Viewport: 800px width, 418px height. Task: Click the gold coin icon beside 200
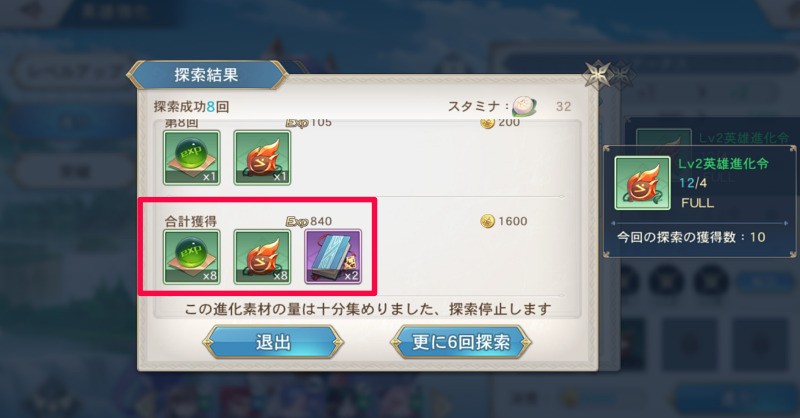[x=488, y=122]
